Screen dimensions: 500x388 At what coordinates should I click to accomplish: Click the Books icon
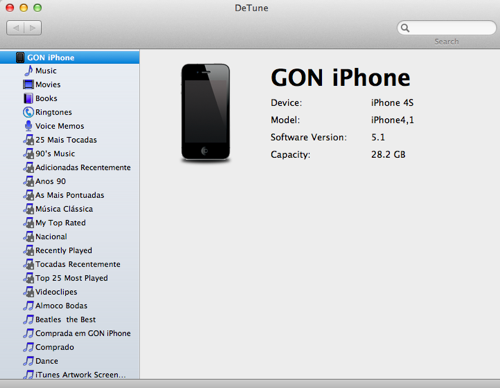click(x=28, y=98)
